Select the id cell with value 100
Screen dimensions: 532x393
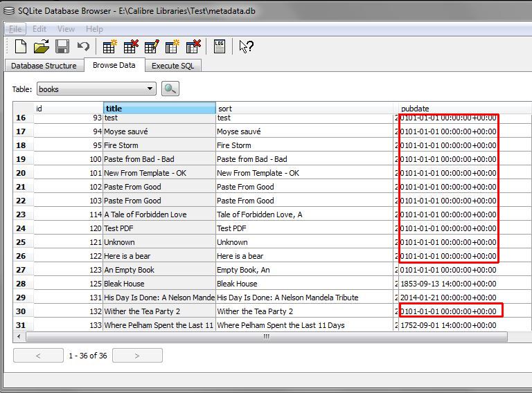68,159
